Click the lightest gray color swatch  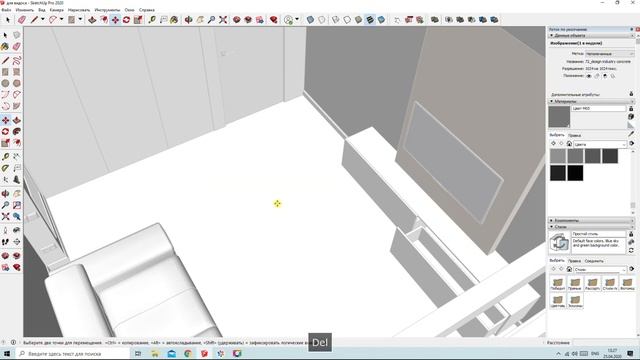pos(558,156)
